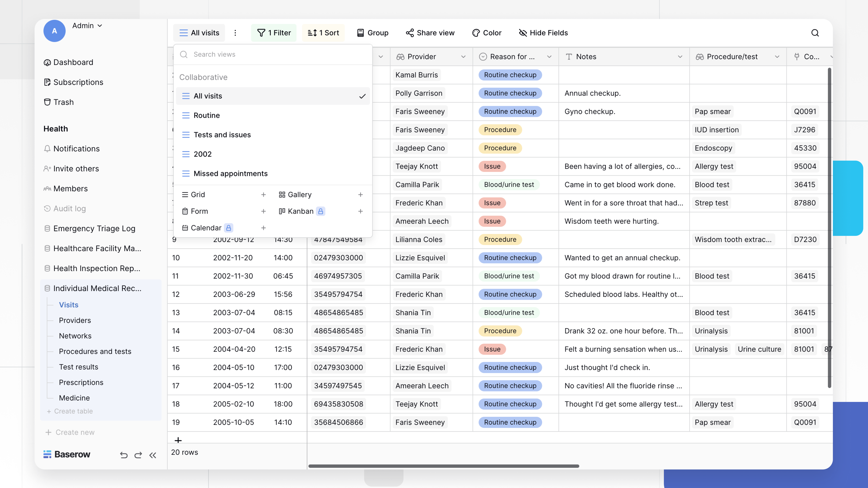Toggle the 1 Sort setting
The image size is (868, 488).
coord(323,33)
